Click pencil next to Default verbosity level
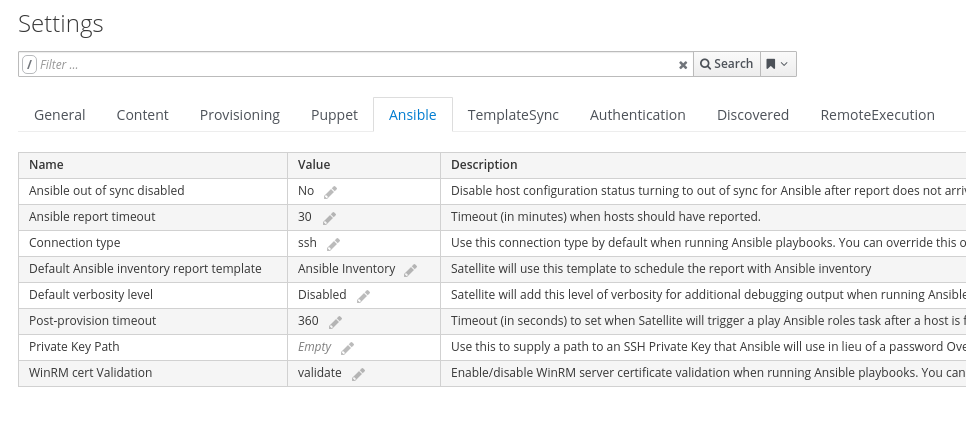966x434 pixels. (363, 296)
